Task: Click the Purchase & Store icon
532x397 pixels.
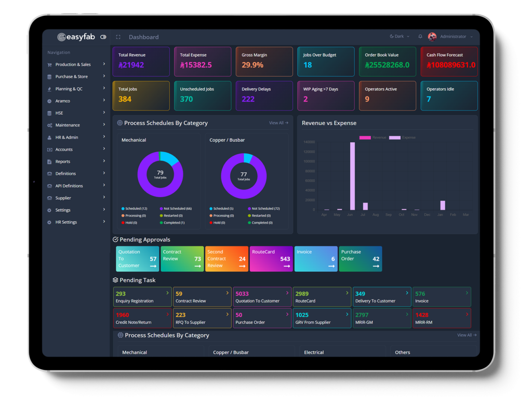Action: click(49, 77)
